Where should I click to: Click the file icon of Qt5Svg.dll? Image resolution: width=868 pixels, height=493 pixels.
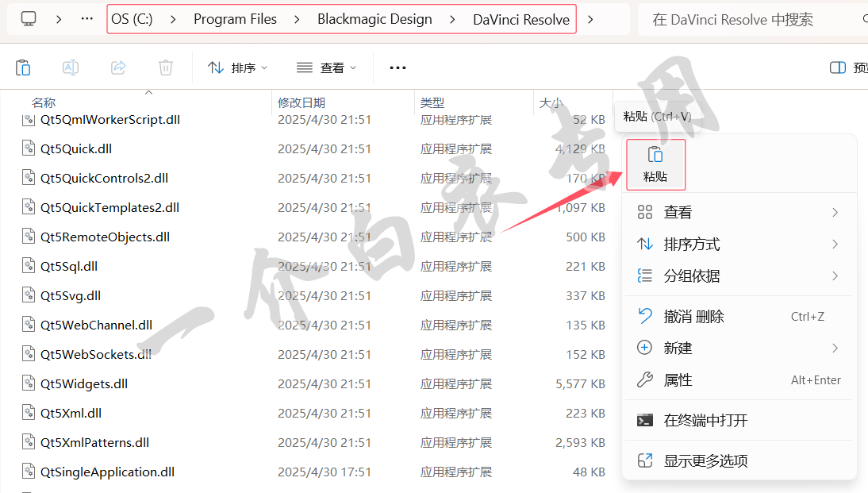point(29,295)
